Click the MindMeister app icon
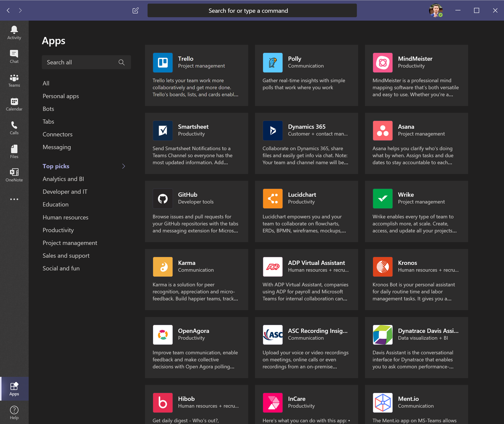Screen dimensions: 504x424 point(383,62)
